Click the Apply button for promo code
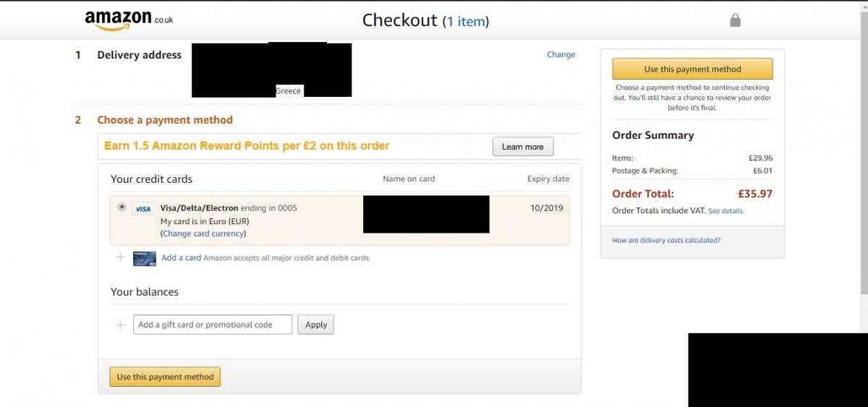The height and width of the screenshot is (407, 868). pyautogui.click(x=316, y=325)
